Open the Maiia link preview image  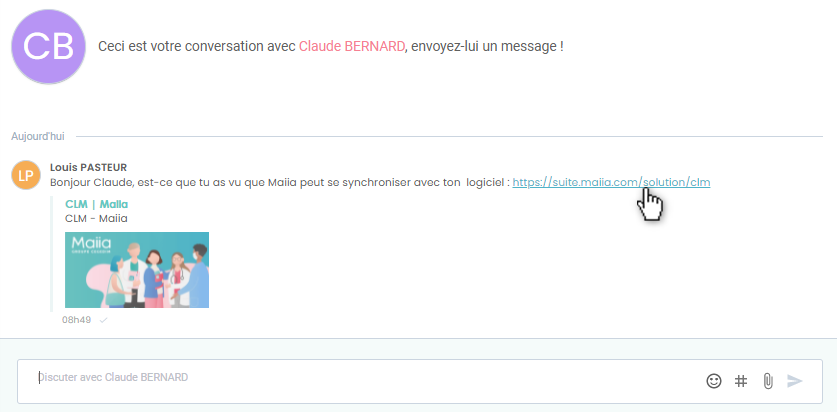tap(137, 270)
